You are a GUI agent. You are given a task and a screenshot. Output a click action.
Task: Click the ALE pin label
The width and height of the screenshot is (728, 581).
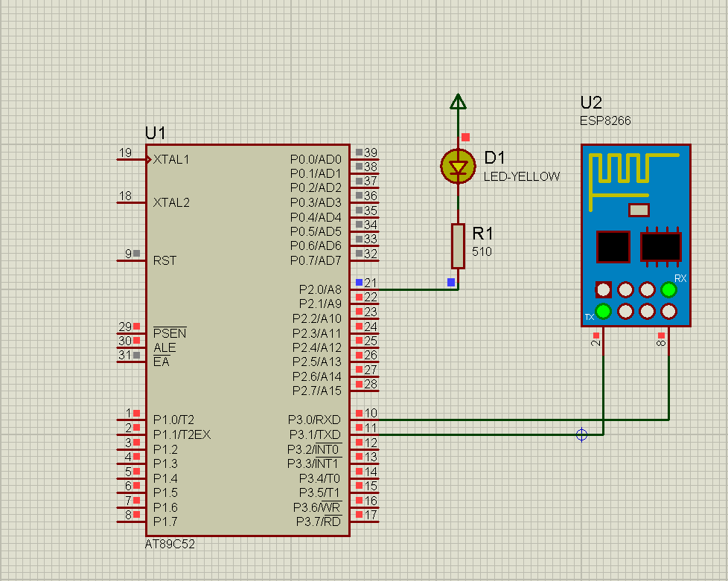165,347
